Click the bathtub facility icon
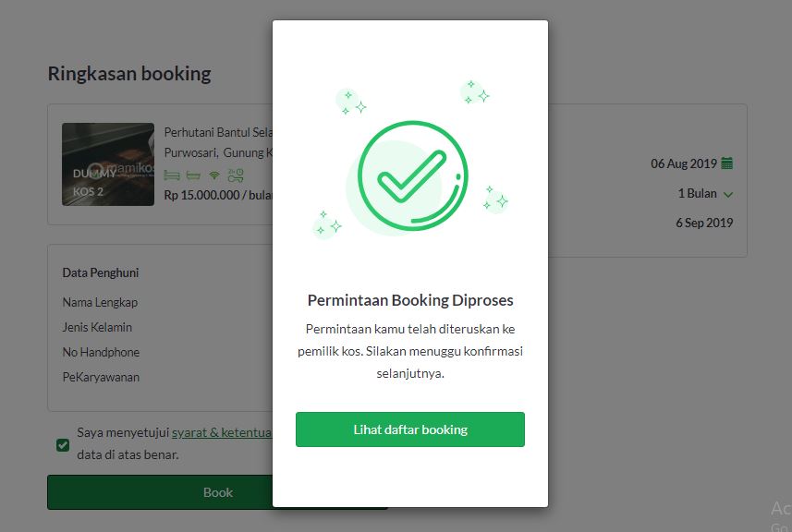The width and height of the screenshot is (792, 532). pos(192,175)
